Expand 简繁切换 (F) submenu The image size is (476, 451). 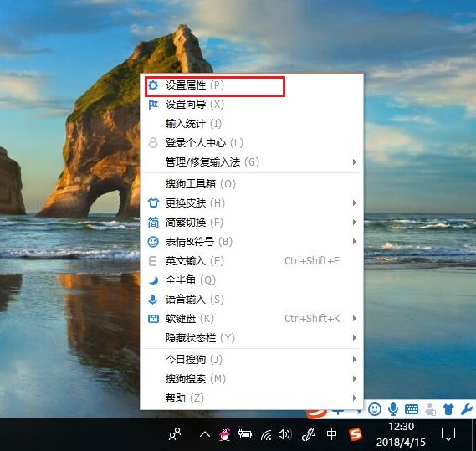coord(252,223)
